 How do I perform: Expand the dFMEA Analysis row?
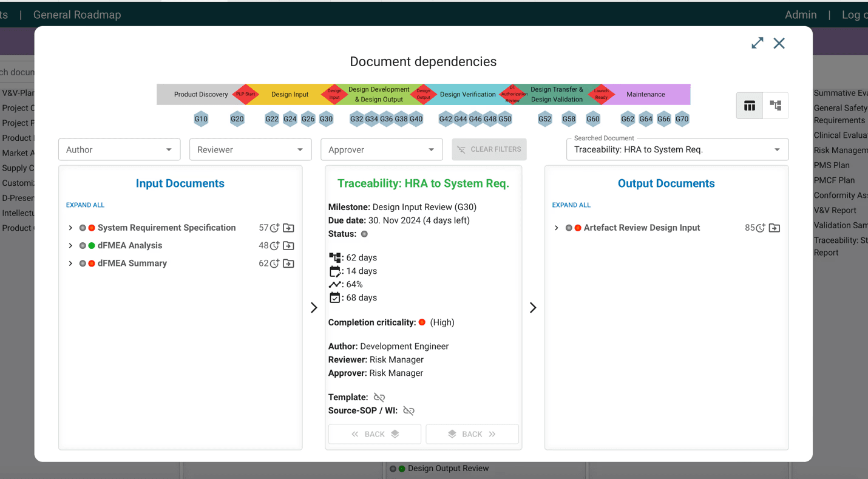click(70, 245)
